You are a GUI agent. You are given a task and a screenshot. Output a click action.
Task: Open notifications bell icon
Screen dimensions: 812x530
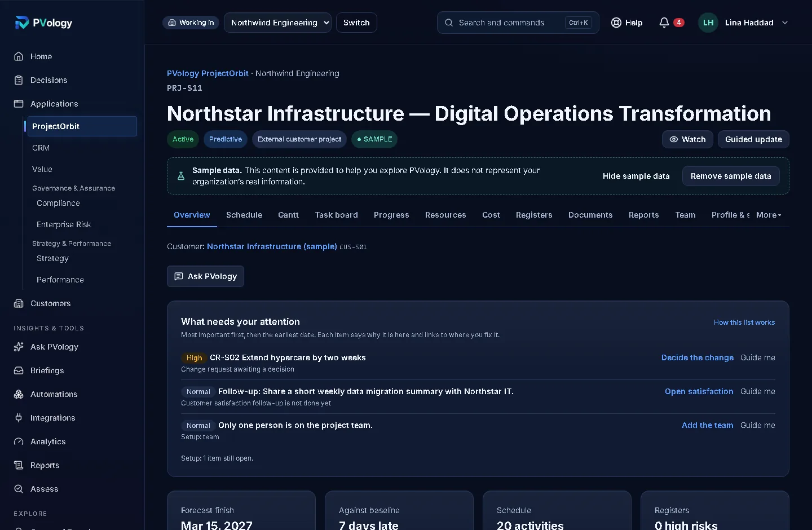(664, 23)
